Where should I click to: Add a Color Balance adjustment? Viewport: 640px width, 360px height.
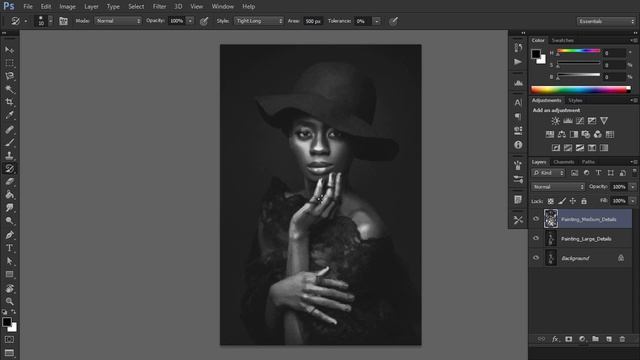tap(562, 134)
